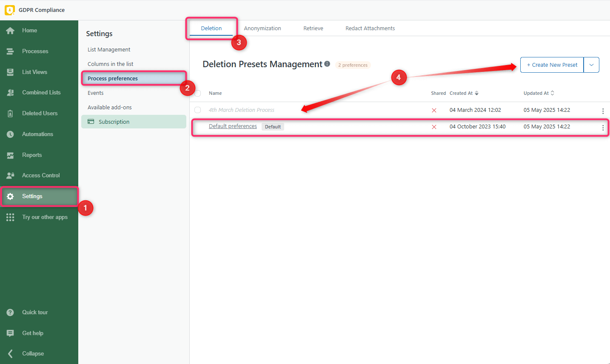
Task: Open the three-dot menu for 4th March Deletion Process
Action: tap(603, 111)
